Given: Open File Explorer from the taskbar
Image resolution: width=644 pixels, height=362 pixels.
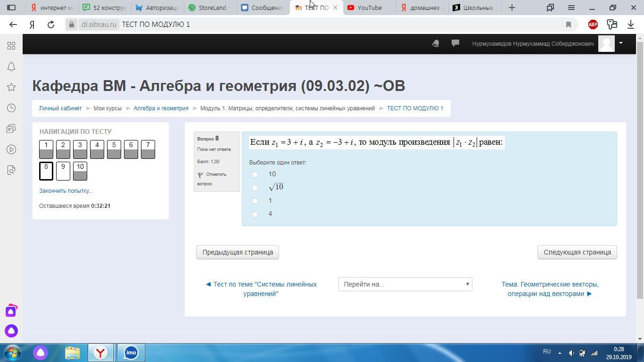Looking at the screenshot, I should point(72,353).
